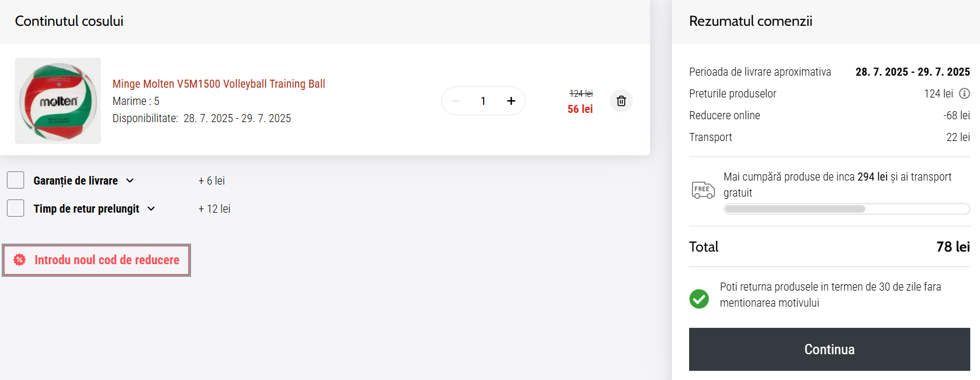Tick the Timp de retur prelungit checkbox

[x=15, y=208]
